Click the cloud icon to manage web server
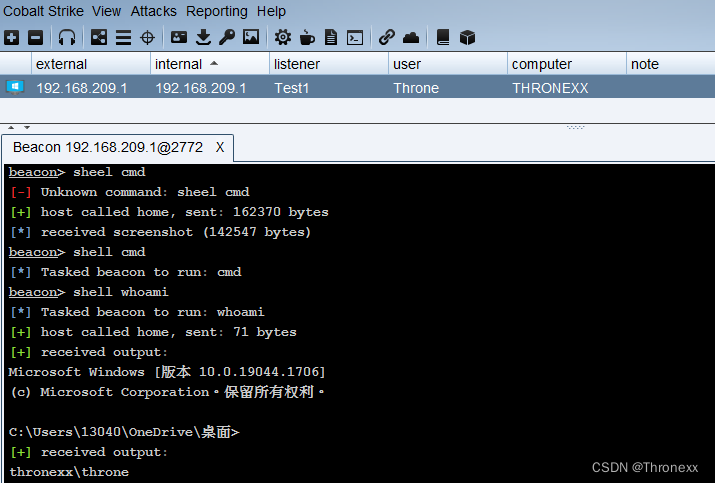The height and width of the screenshot is (483, 715). [411, 37]
